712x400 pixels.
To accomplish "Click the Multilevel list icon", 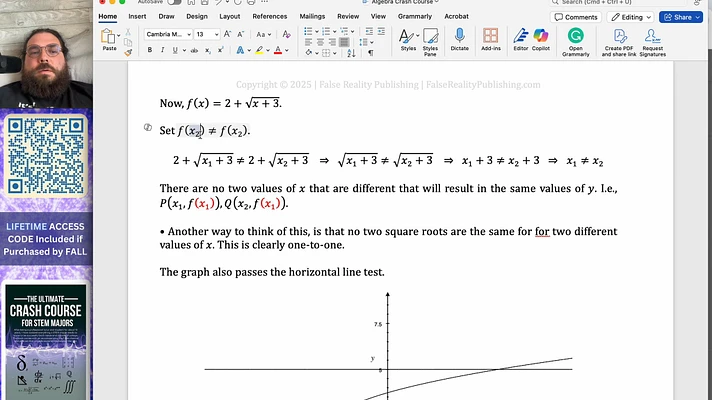I will [x=344, y=31].
